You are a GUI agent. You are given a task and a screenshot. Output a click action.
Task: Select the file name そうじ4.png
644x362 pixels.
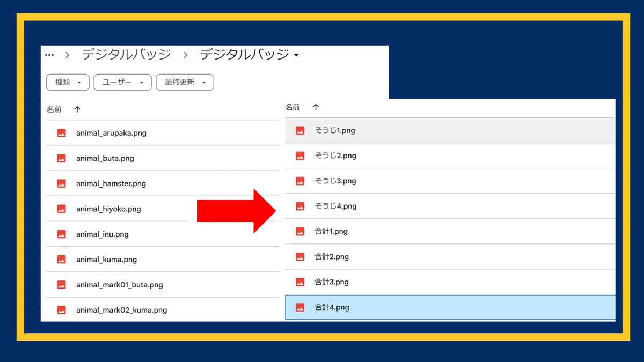[x=336, y=206]
